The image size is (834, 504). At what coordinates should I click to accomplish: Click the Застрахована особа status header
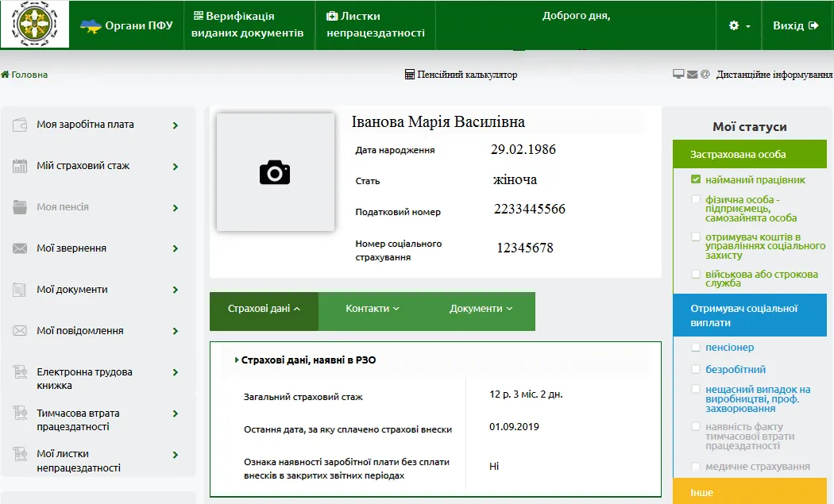[750, 154]
